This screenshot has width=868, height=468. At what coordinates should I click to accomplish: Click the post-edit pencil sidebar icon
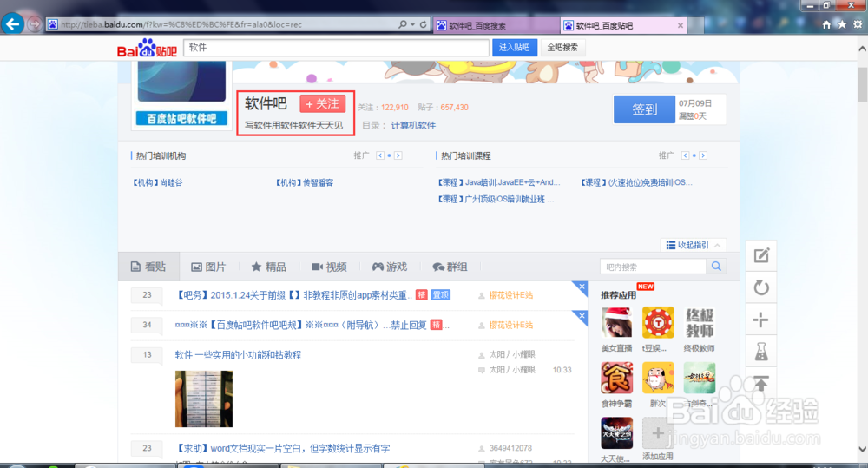coord(761,255)
